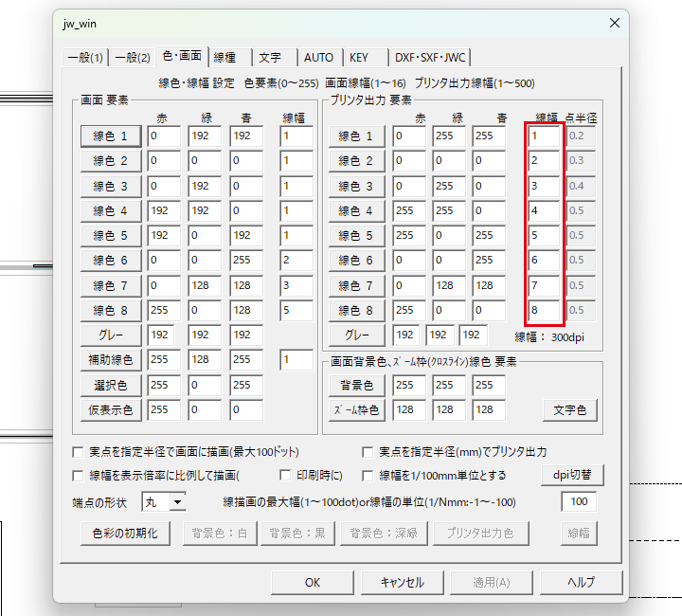Click the 選択色 color button
682x616 pixels.
[x=111, y=385]
